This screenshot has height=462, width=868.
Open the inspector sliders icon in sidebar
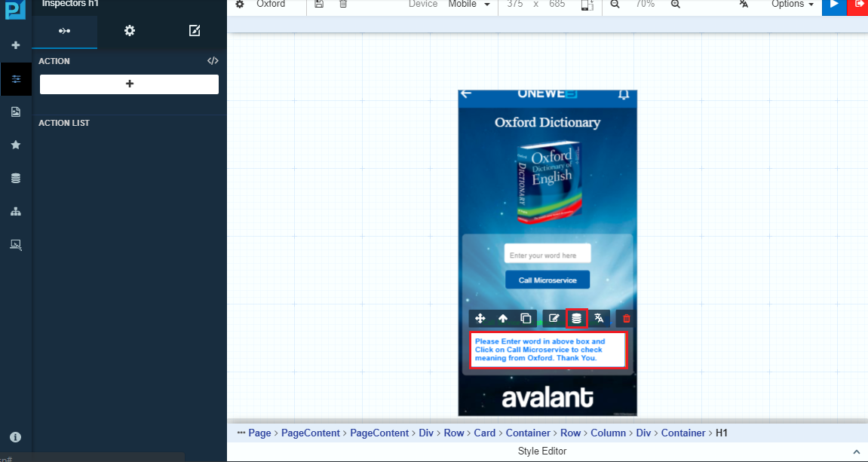16,79
